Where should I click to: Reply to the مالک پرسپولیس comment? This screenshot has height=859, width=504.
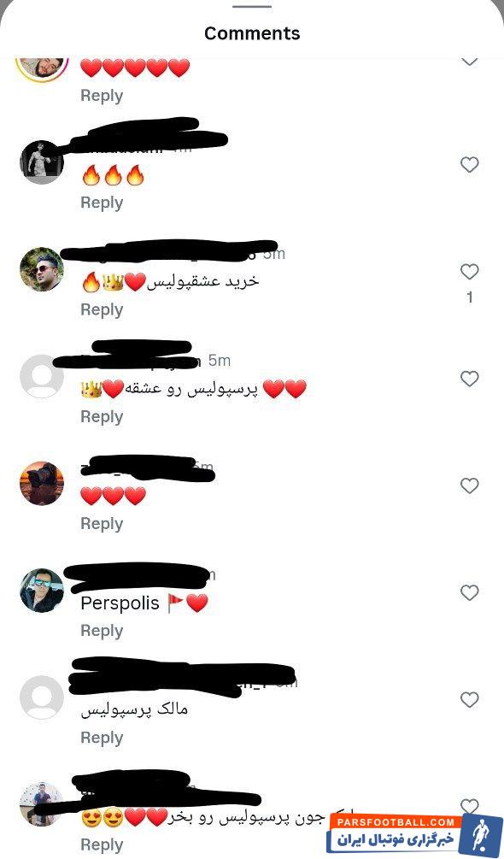tap(102, 738)
